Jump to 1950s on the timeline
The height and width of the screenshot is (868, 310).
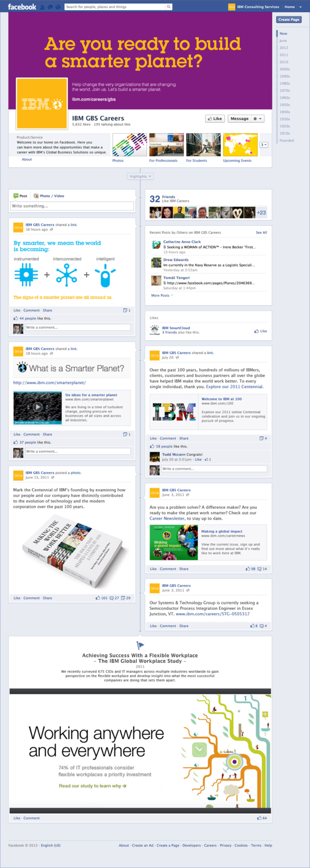point(285,105)
